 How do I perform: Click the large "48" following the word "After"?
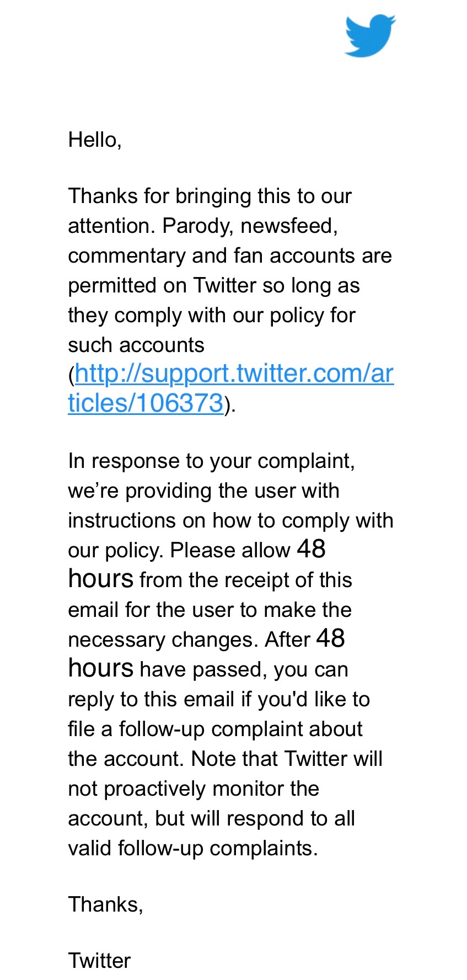[331, 638]
